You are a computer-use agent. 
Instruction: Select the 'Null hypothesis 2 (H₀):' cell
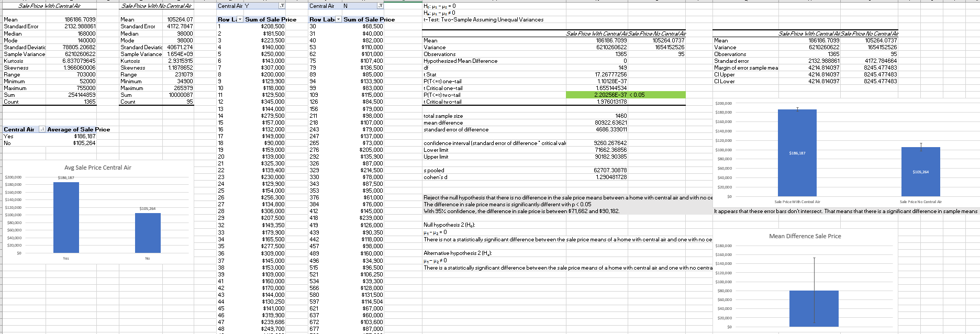pyautogui.click(x=449, y=225)
